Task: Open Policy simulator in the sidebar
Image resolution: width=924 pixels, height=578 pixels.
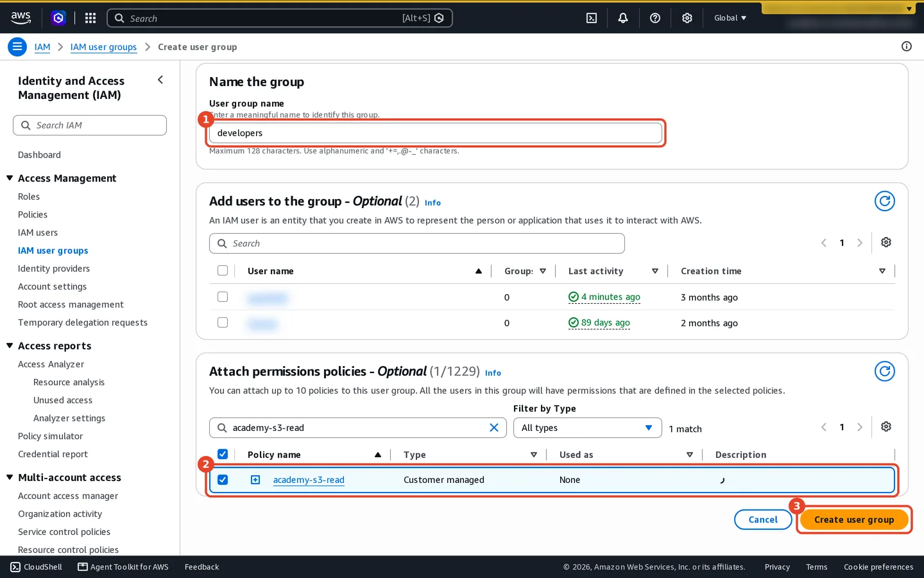Action: (50, 436)
